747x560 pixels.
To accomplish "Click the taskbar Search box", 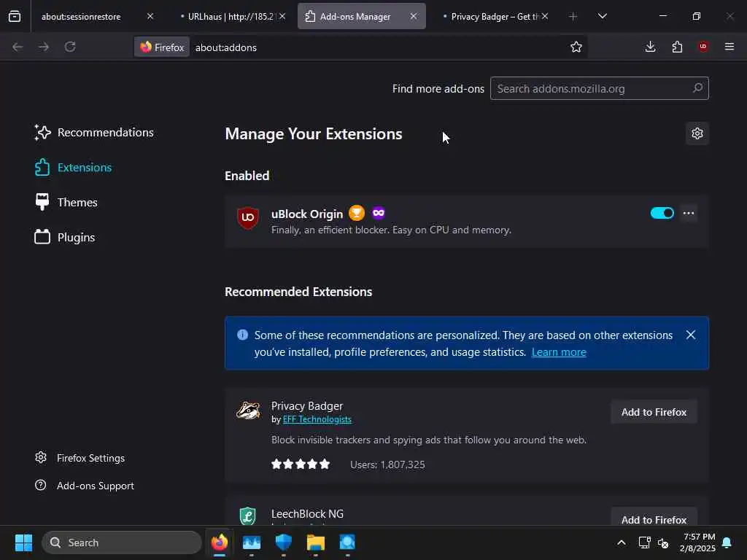I will pos(122,542).
